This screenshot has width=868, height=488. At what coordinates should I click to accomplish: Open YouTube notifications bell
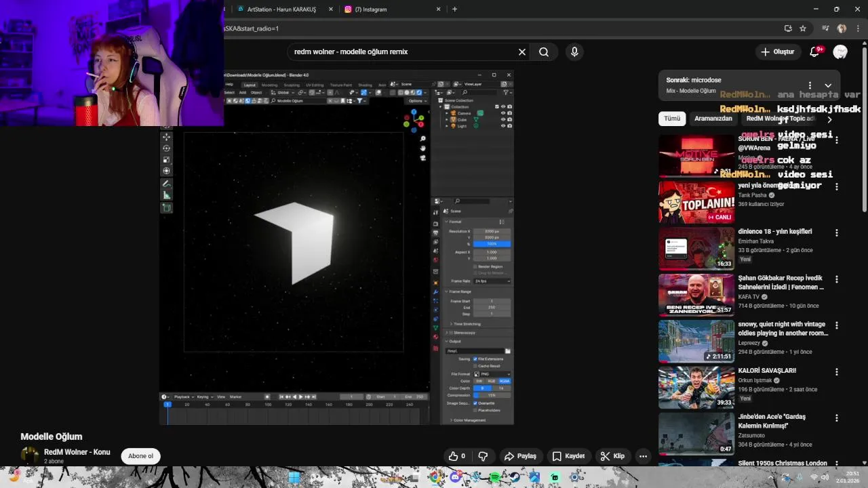tap(815, 52)
